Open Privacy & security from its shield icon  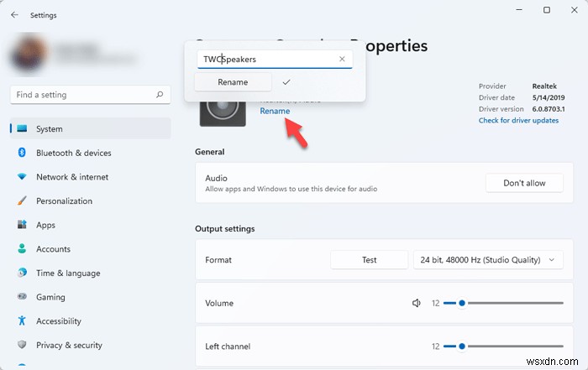click(22, 345)
